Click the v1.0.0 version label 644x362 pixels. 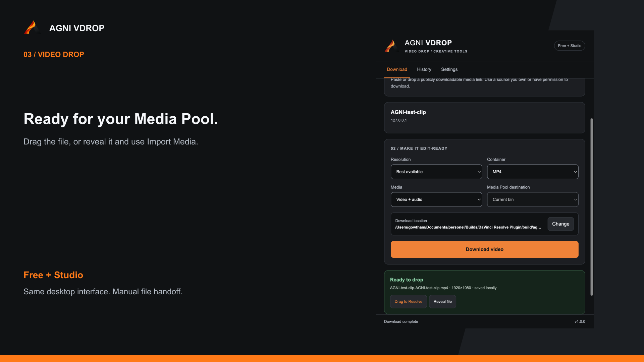pyautogui.click(x=580, y=321)
